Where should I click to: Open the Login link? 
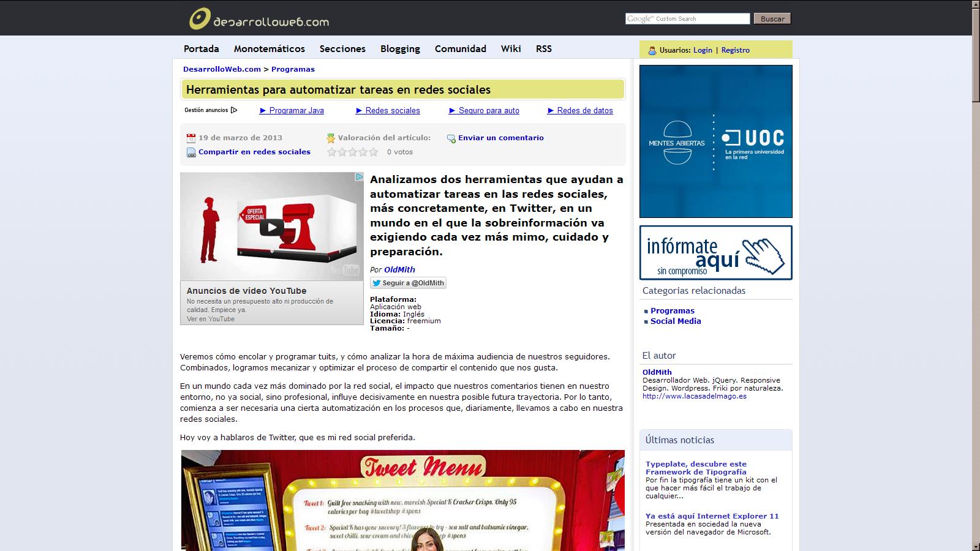click(x=703, y=50)
